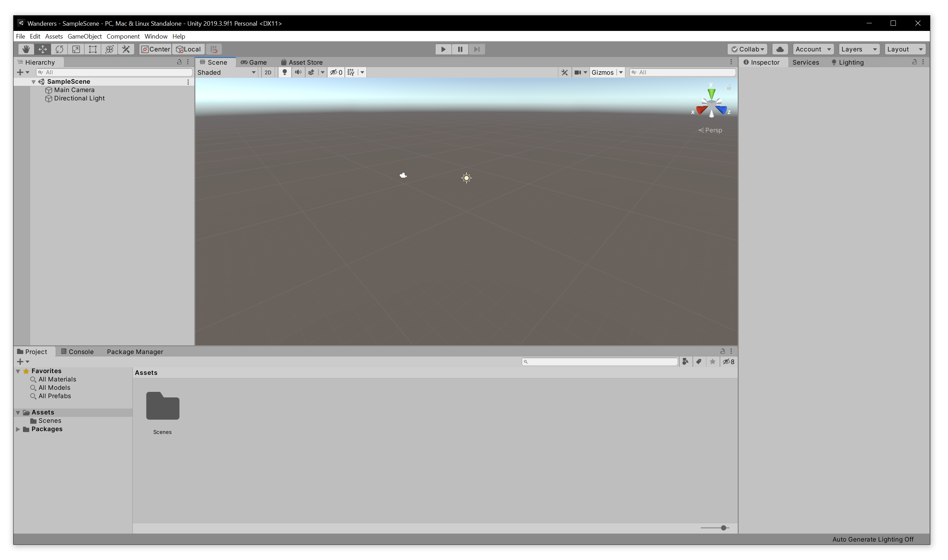Collapse the SampleScene hierarchy
Screen dimensions: 948x560
pyautogui.click(x=34, y=82)
